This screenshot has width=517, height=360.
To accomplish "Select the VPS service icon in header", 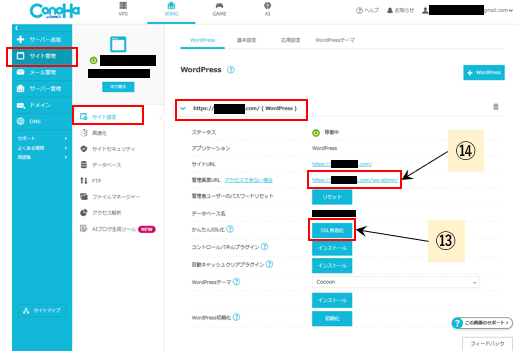I will (123, 6).
